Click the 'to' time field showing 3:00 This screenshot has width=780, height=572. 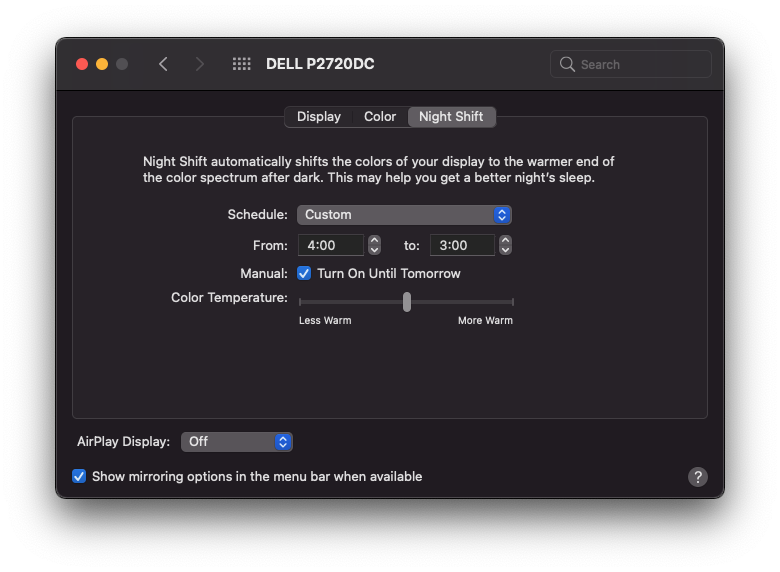tap(462, 245)
